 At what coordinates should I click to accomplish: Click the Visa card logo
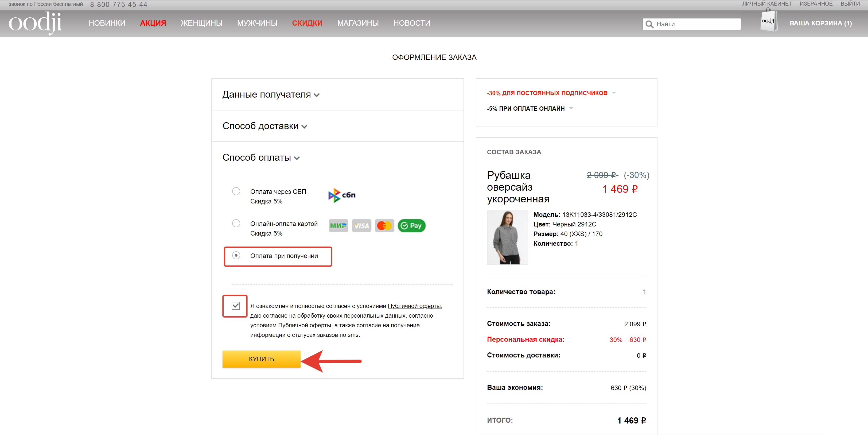(361, 226)
